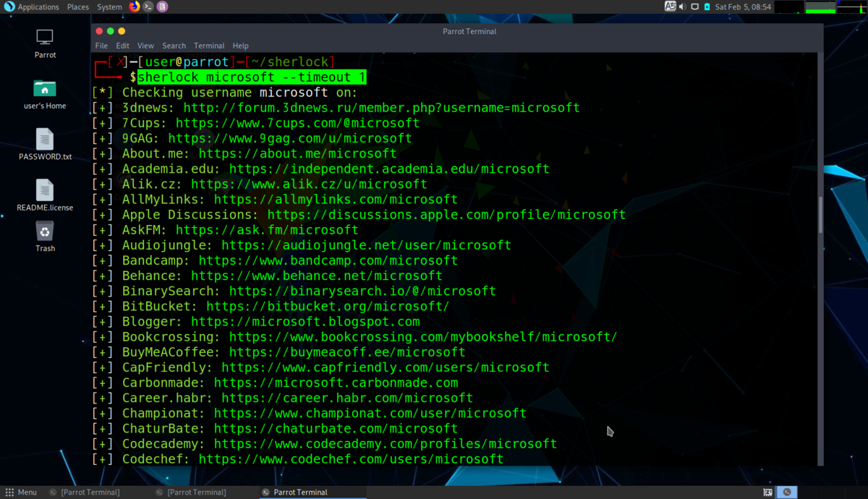This screenshot has height=499, width=868.
Task: Click the 'sherlock microsoft --timeout 1' command
Action: point(252,77)
